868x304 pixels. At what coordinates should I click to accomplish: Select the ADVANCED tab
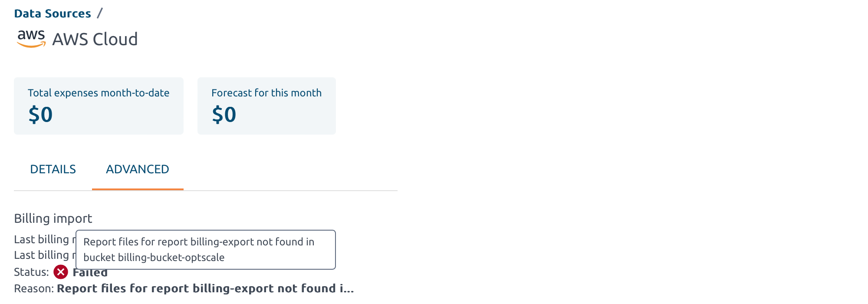pos(138,169)
